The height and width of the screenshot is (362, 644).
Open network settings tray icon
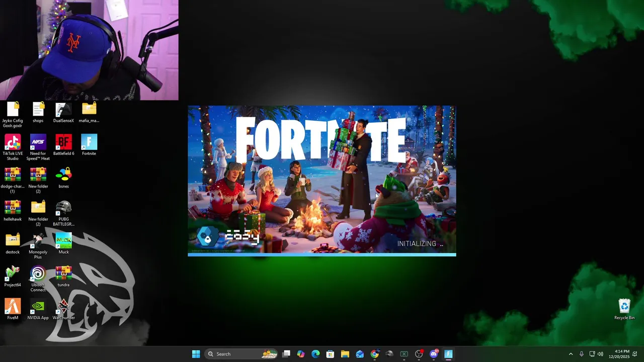592,354
